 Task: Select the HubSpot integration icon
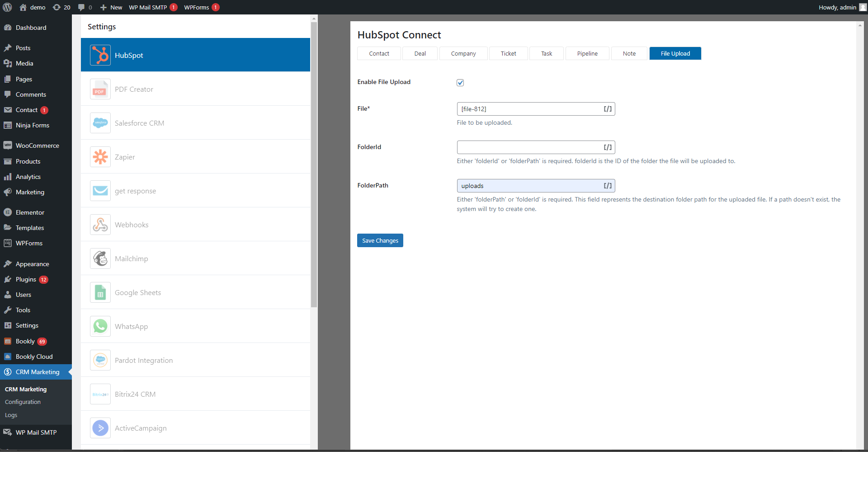tap(100, 55)
